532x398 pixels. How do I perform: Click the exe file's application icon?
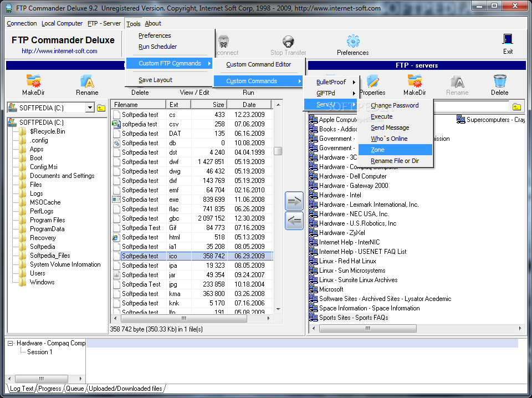click(x=116, y=200)
